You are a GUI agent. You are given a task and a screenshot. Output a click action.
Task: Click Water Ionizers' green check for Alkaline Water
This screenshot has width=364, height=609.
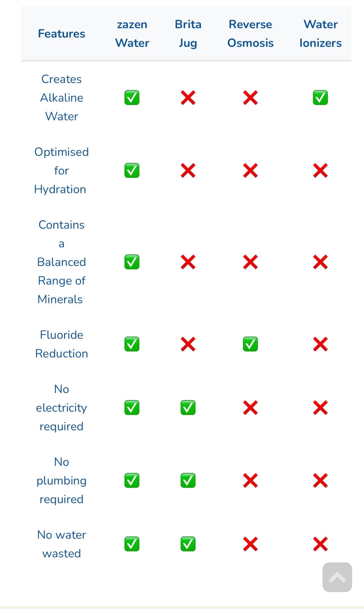320,98
